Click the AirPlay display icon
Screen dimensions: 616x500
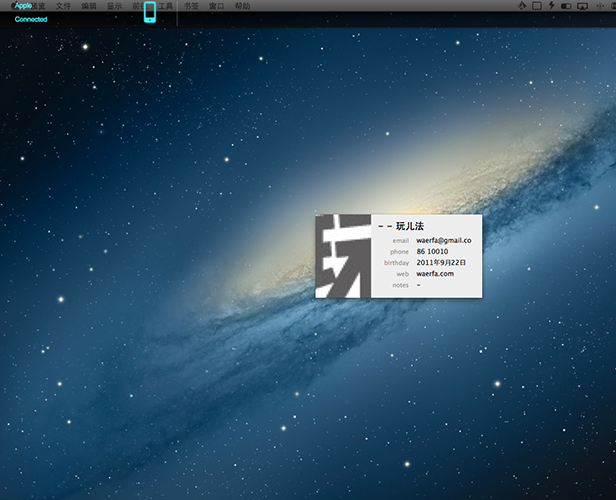coord(582,6)
